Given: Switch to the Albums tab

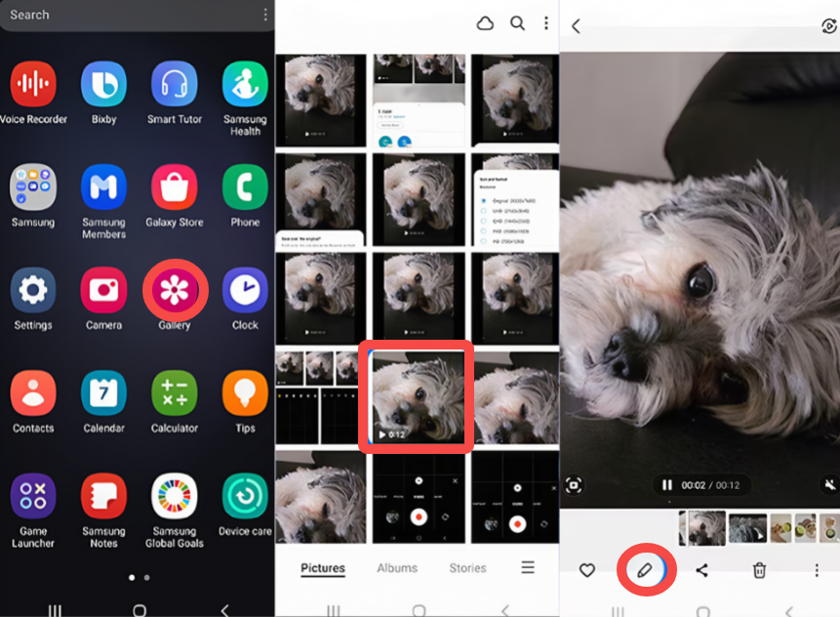Looking at the screenshot, I should point(396,567).
